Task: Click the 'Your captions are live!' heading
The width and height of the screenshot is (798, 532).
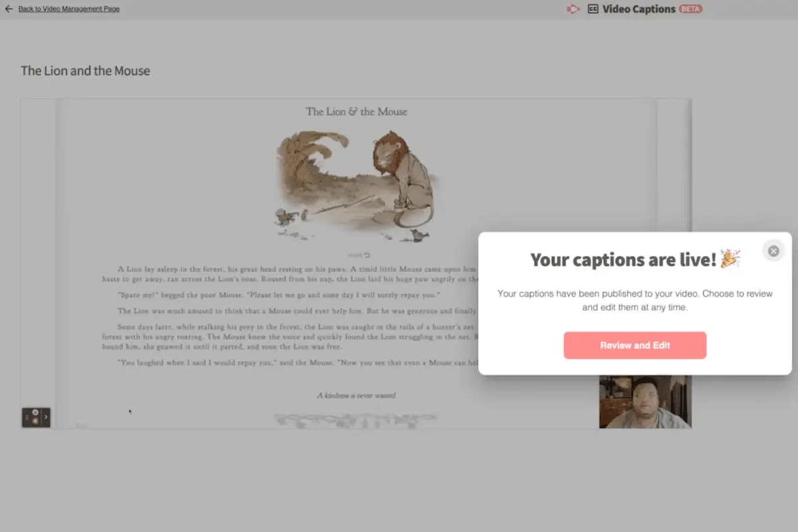Action: [x=623, y=259]
